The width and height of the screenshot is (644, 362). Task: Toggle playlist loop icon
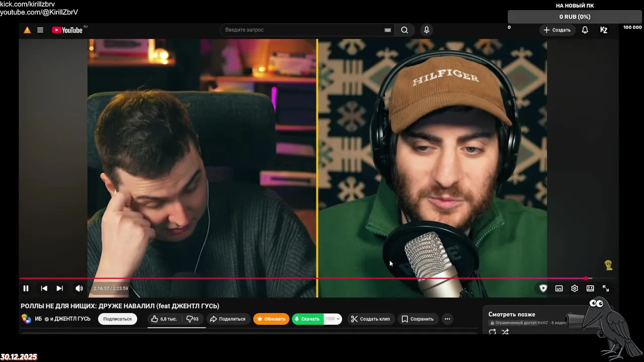(x=493, y=331)
